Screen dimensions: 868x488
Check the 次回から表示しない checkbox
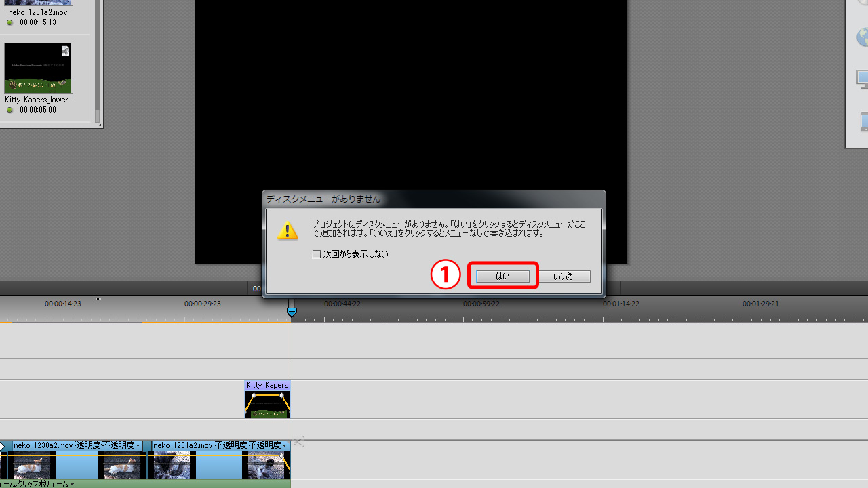pos(317,254)
